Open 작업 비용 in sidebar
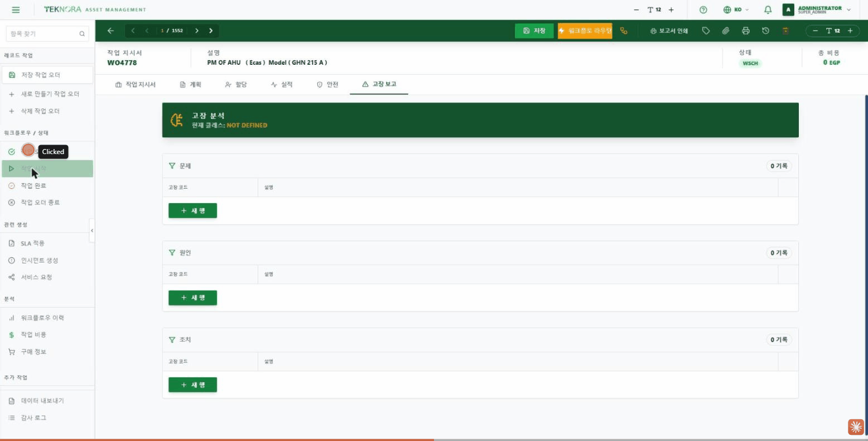This screenshot has width=868, height=441. click(47, 334)
